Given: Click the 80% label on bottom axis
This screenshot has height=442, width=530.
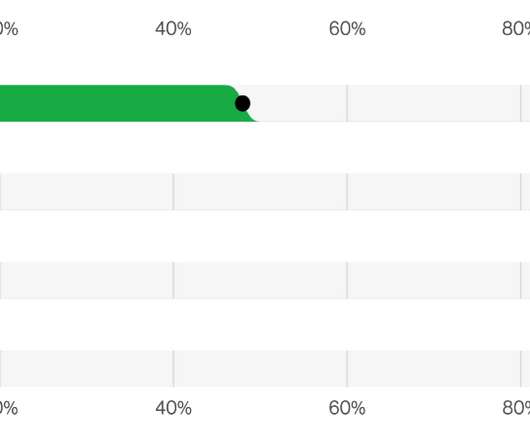Looking at the screenshot, I should pos(516,408).
